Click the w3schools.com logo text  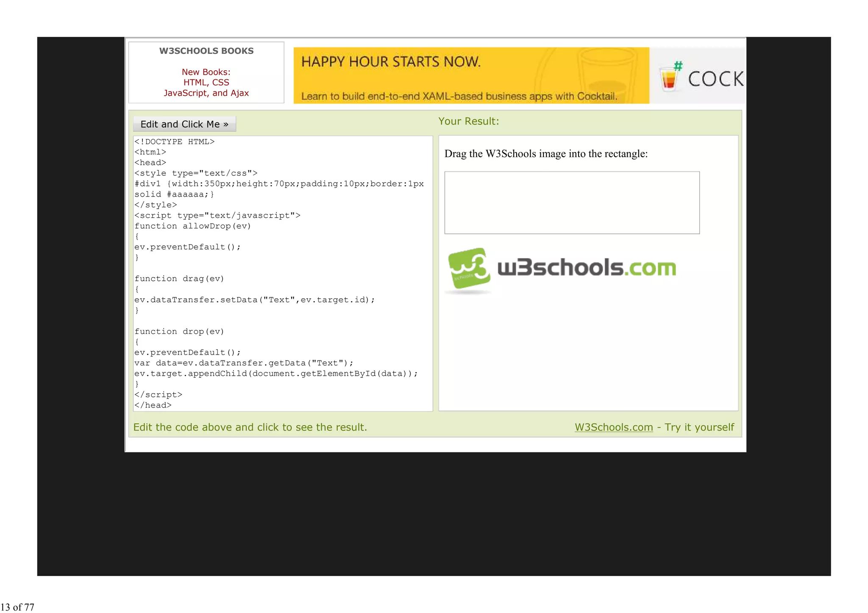586,268
